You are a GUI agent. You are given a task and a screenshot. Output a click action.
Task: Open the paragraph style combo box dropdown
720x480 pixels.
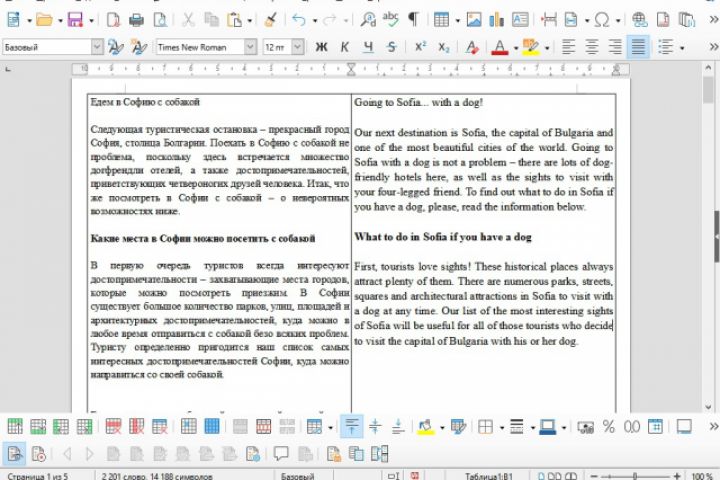[97, 47]
